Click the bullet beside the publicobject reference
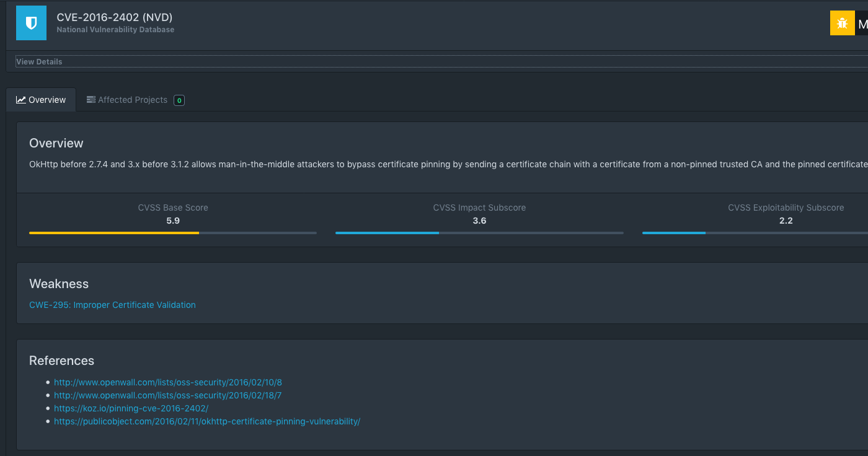The height and width of the screenshot is (456, 868). [46, 421]
